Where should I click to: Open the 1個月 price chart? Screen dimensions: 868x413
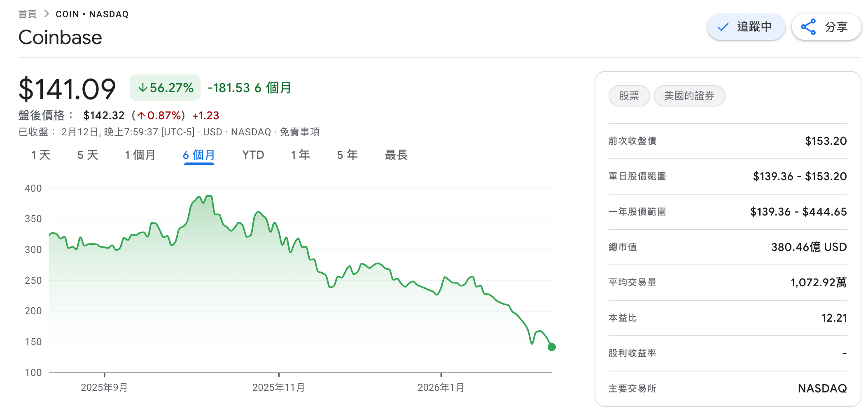[x=140, y=155]
